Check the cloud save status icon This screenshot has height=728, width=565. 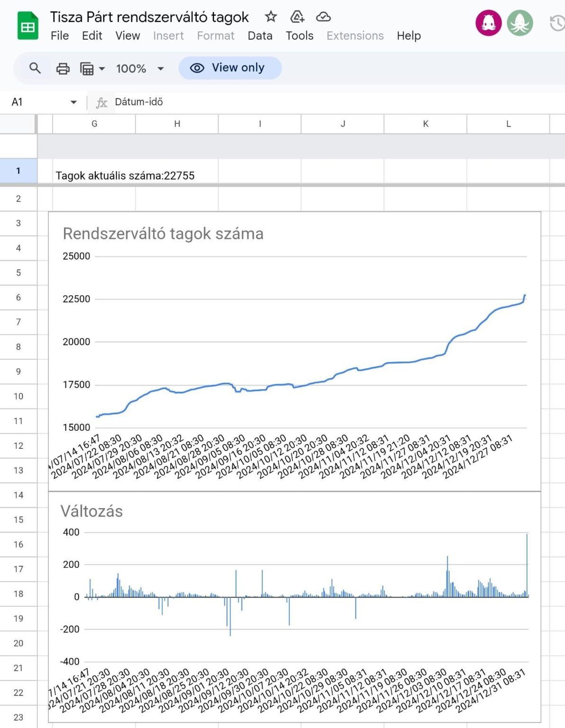[323, 17]
